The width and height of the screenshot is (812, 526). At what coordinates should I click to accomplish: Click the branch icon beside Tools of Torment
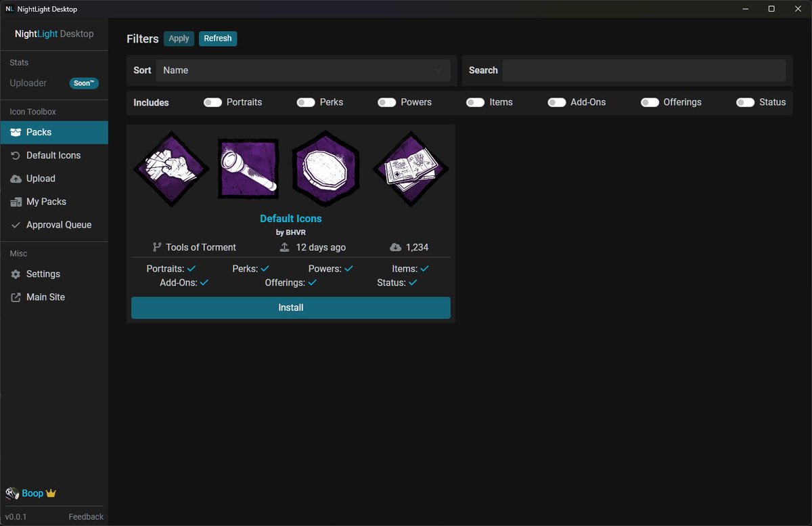click(156, 246)
